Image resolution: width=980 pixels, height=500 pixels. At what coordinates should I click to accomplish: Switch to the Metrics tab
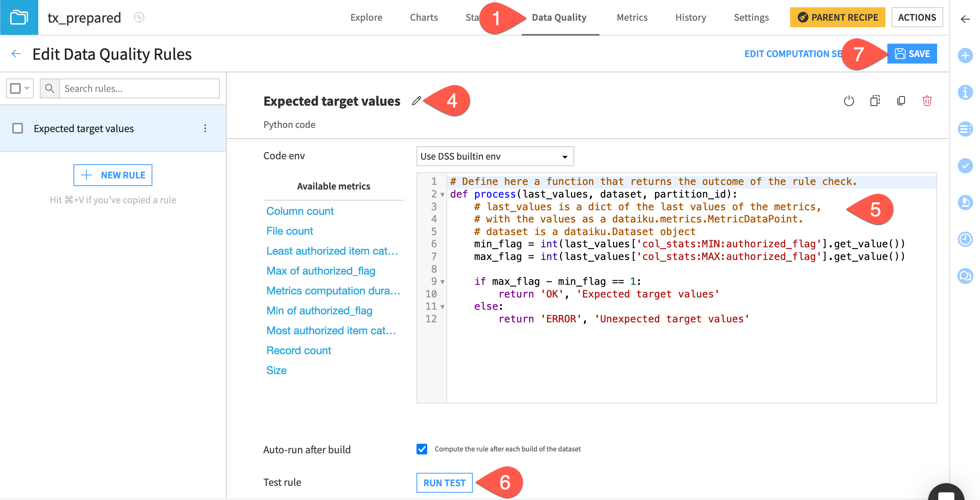click(632, 17)
